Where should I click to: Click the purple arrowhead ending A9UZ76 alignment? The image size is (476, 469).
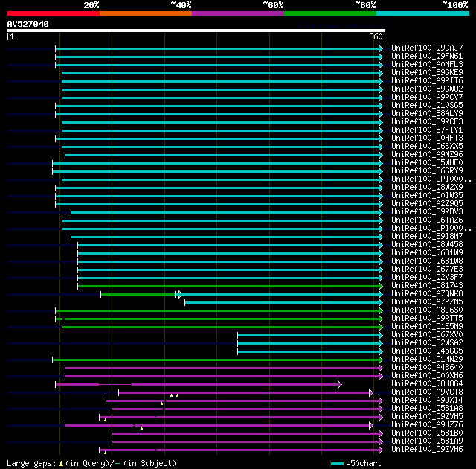pyautogui.click(x=370, y=426)
